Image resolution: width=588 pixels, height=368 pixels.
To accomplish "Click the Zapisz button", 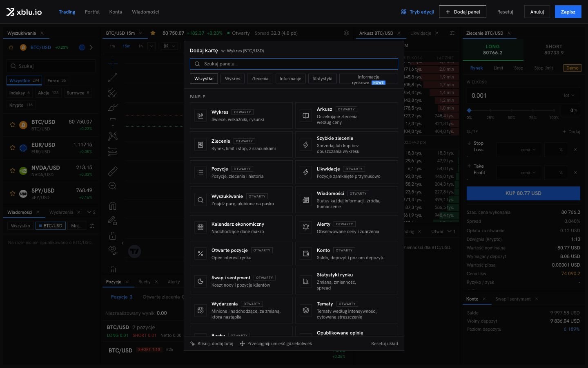I will coord(568,12).
